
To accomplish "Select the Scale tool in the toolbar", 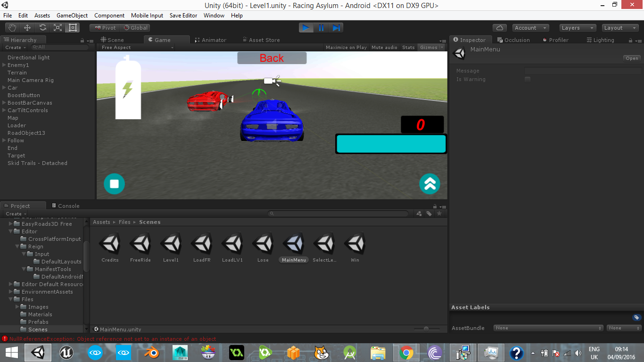I will point(58,28).
